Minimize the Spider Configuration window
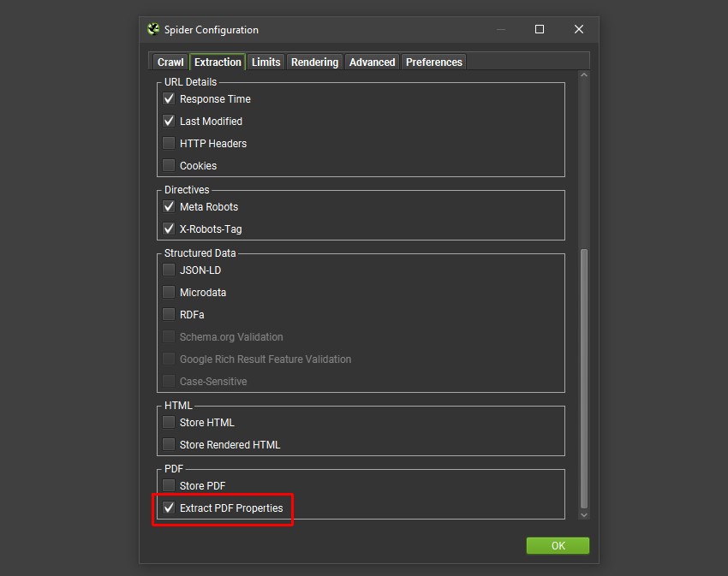728x576 pixels. [x=500, y=29]
